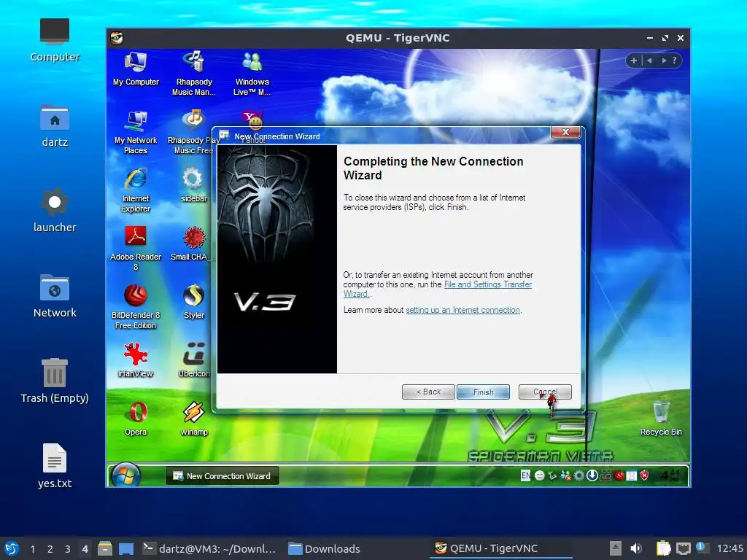Open IrfanView desktop shortcut

coord(136,359)
